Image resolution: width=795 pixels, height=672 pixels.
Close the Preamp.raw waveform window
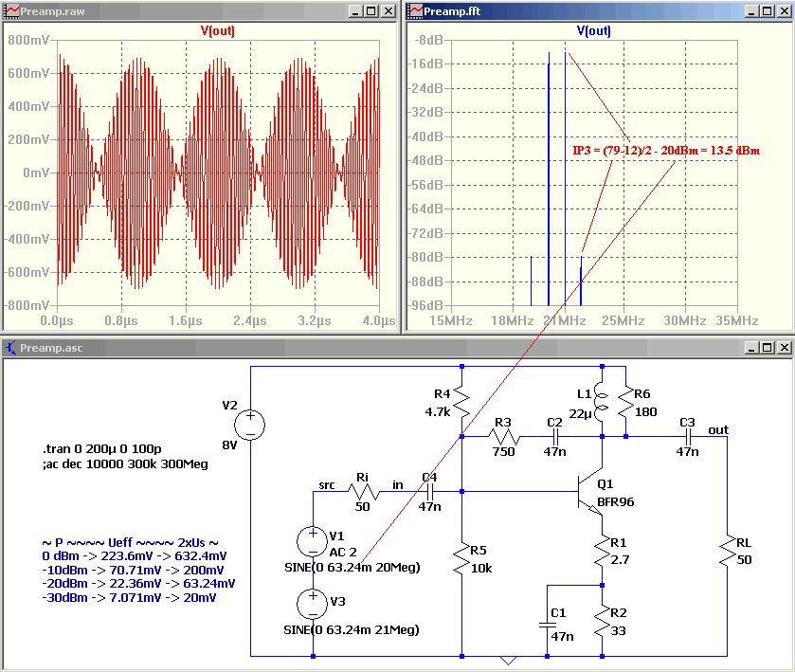click(x=388, y=11)
